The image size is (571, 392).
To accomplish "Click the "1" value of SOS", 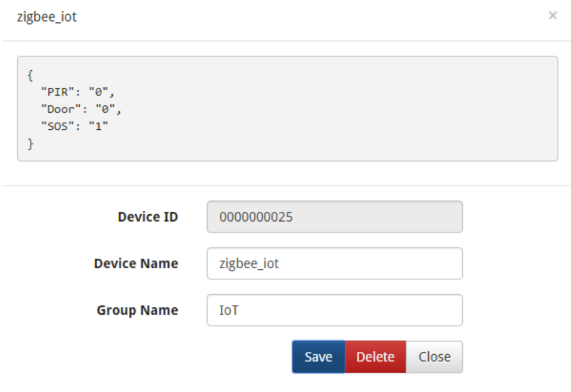I will [x=98, y=126].
